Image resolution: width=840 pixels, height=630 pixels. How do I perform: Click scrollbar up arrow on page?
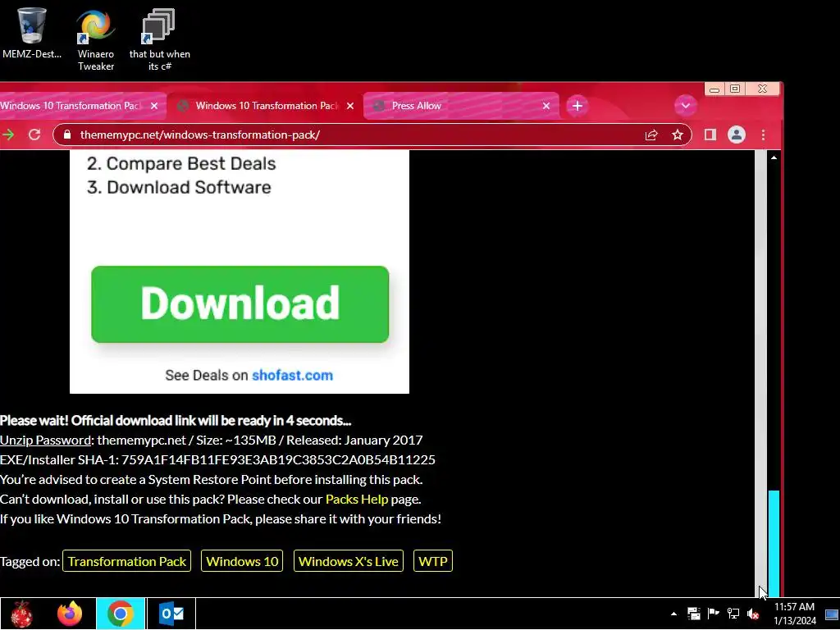coord(774,157)
